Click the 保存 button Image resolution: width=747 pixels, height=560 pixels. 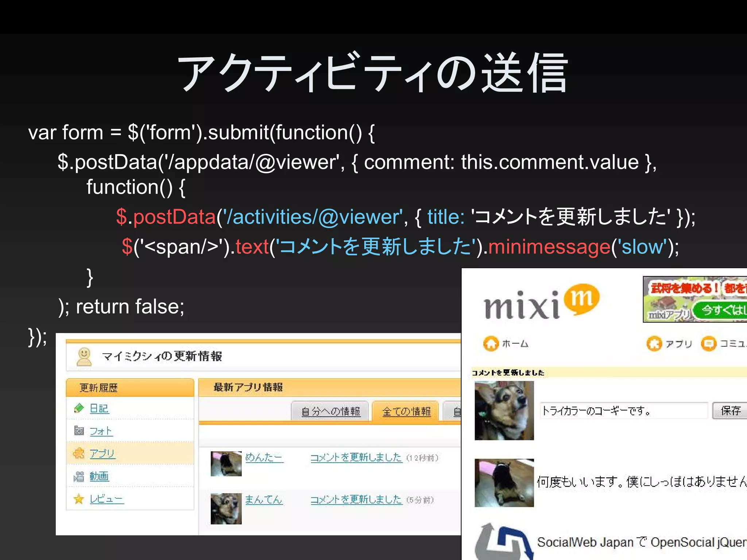[x=730, y=411]
